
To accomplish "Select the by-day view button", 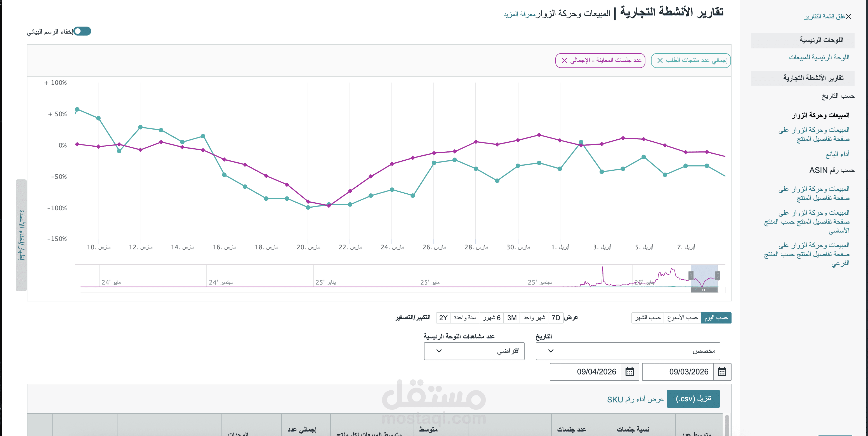I will click(716, 318).
